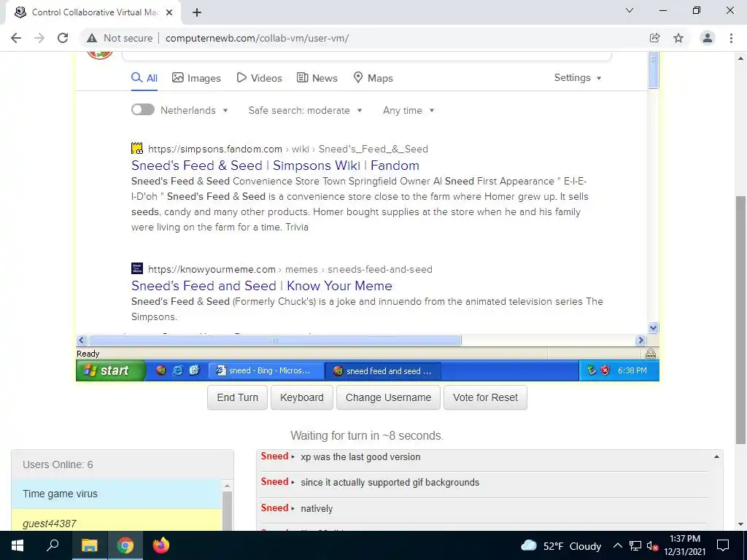Open the tab search chevron in Chrome title bar
Image resolution: width=747 pixels, height=560 pixels.
630,10
